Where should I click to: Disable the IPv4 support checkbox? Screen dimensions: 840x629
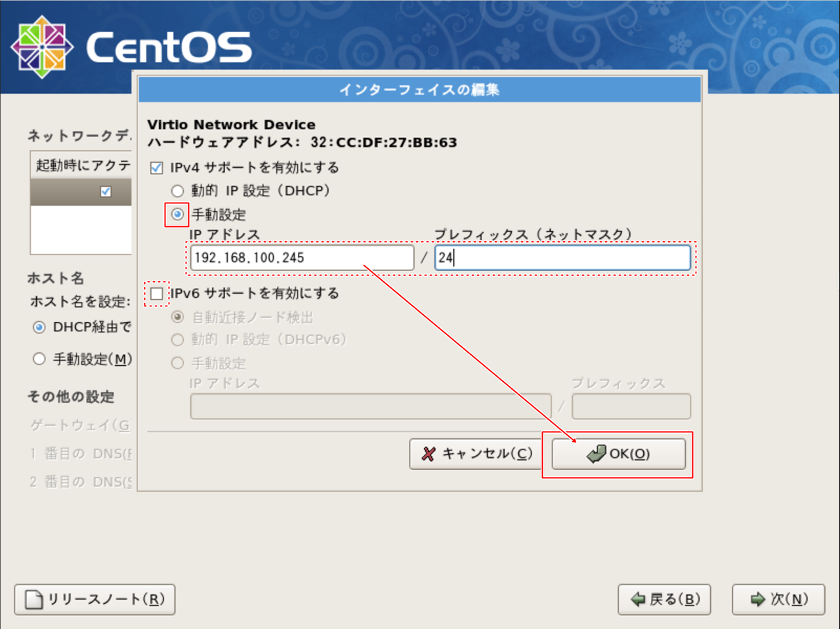click(x=157, y=168)
